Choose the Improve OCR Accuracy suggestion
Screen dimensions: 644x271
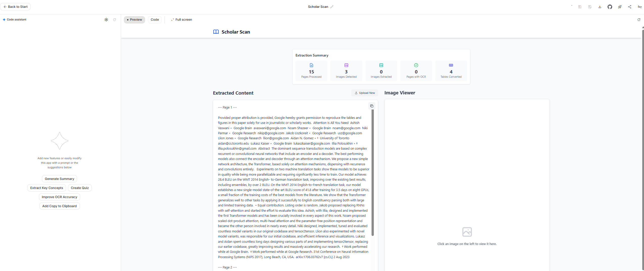(59, 197)
